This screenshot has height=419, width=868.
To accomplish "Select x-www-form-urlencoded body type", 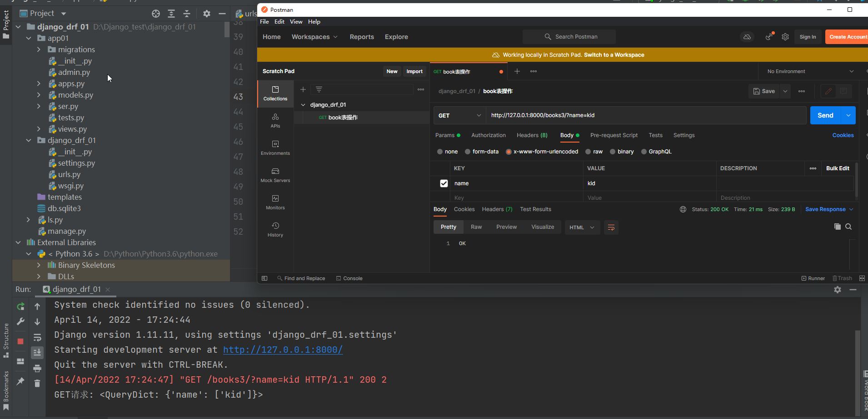I will tap(509, 152).
